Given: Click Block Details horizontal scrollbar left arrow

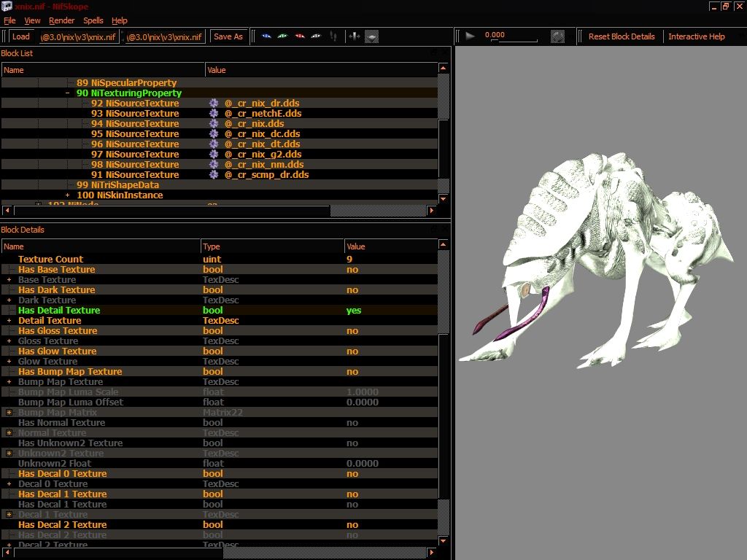Looking at the screenshot, I should point(7,553).
